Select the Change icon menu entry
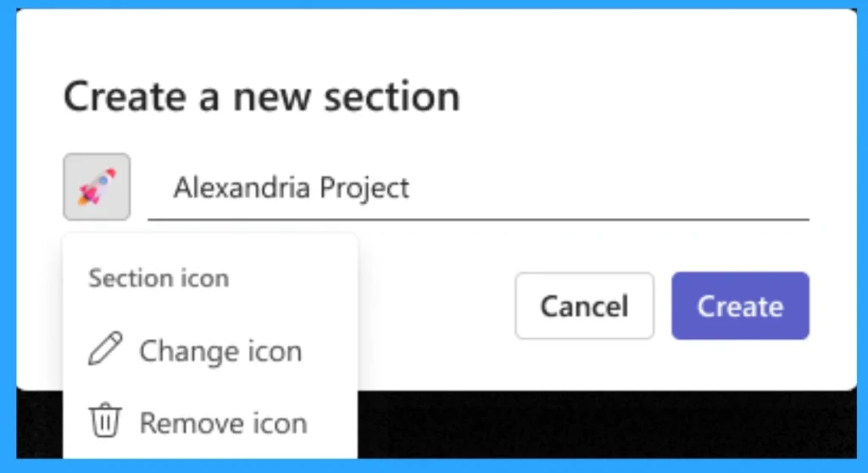Screen dimensions: 868x473 point(220,351)
